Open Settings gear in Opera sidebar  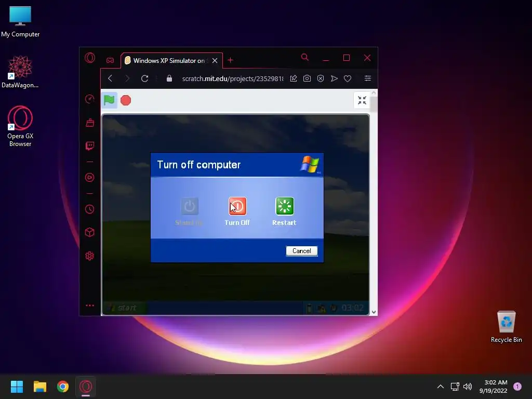[x=89, y=256]
